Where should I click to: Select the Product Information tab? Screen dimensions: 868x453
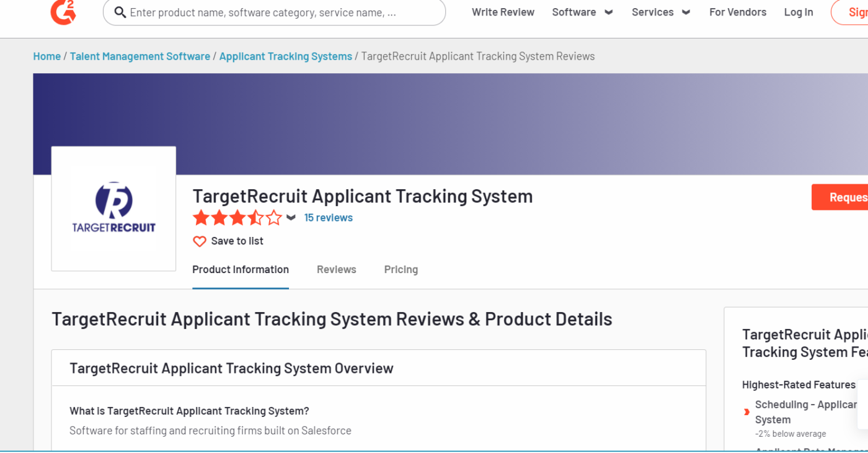(x=241, y=270)
